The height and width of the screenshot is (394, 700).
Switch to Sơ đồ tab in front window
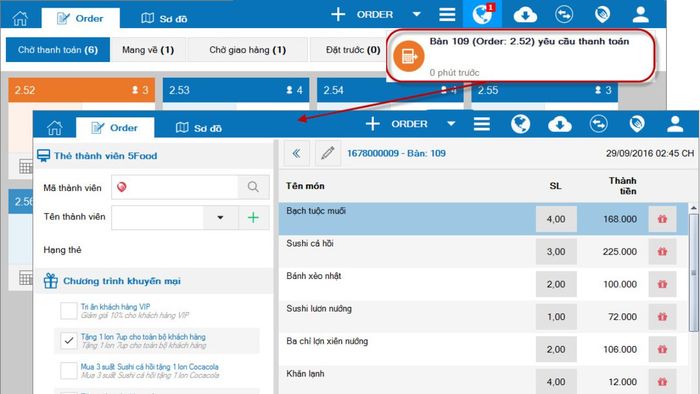[x=199, y=128]
